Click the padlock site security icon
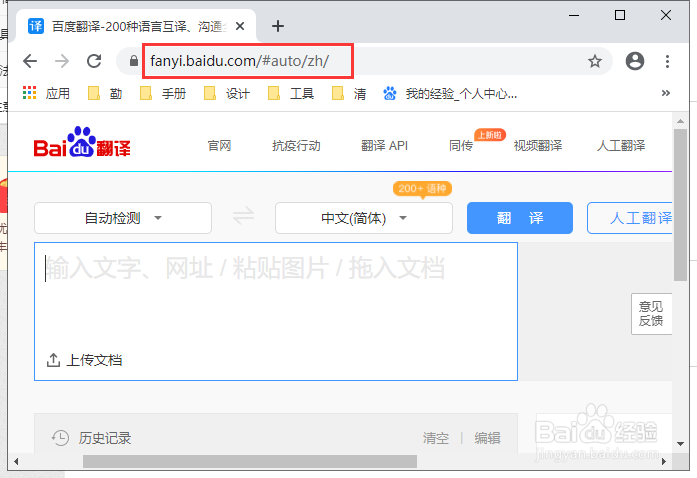This screenshot has height=478, width=697. pyautogui.click(x=133, y=61)
